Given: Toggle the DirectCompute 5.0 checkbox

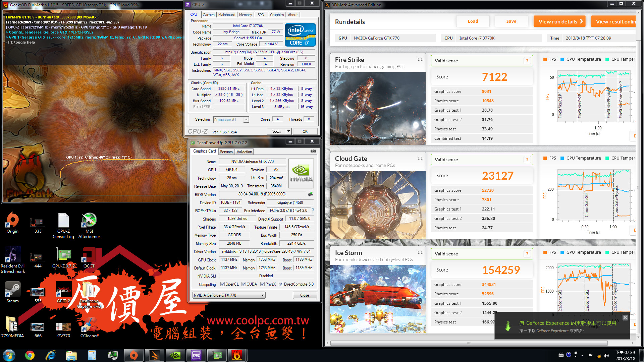Looking at the screenshot, I should (281, 284).
